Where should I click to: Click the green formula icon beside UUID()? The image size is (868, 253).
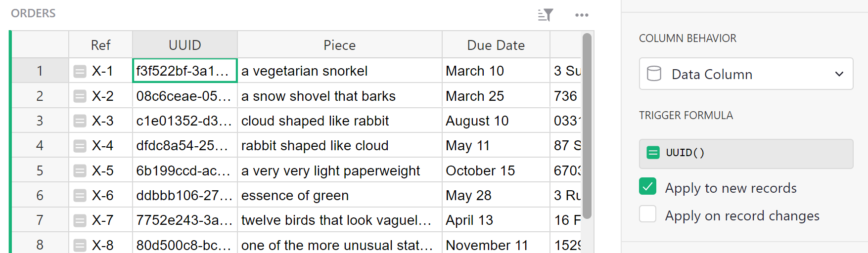tap(653, 153)
